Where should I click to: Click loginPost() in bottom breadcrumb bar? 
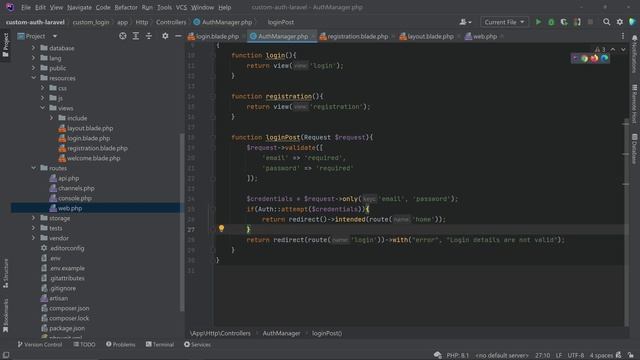click(327, 333)
